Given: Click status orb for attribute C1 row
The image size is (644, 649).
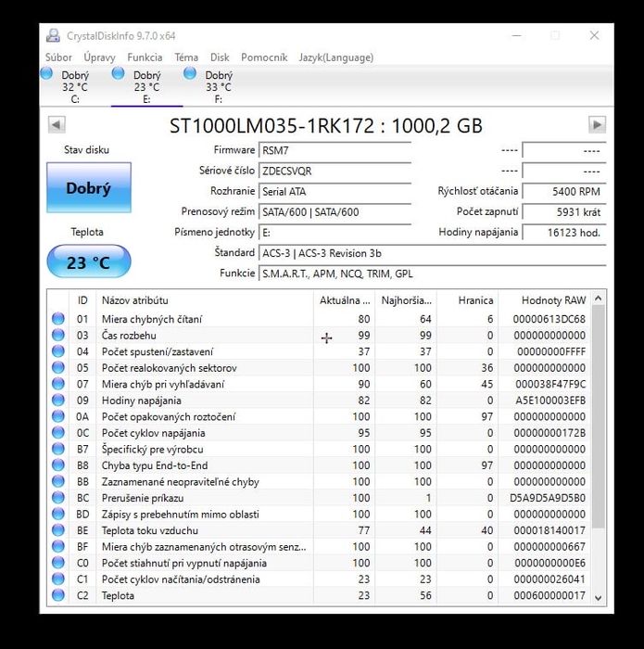Looking at the screenshot, I should [x=58, y=579].
